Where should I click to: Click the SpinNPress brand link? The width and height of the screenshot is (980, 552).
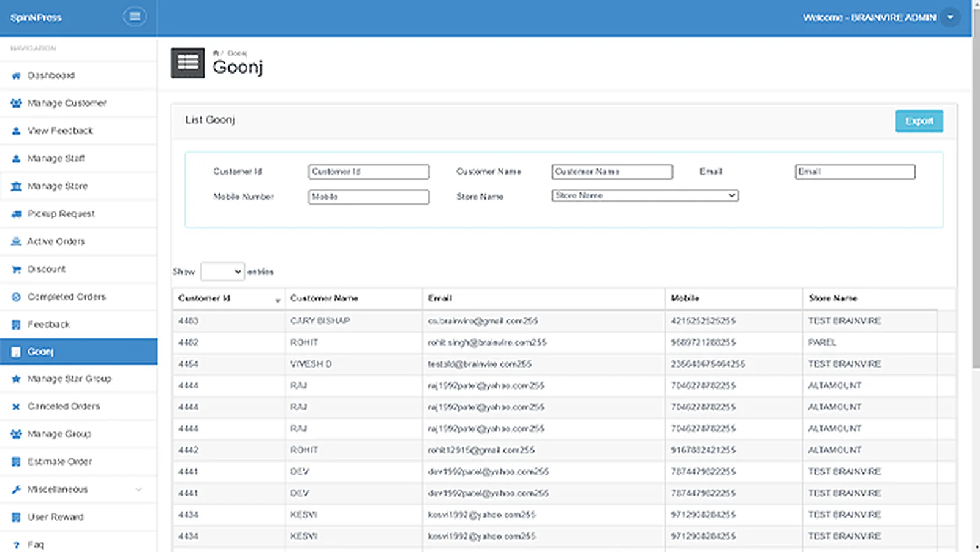pos(36,18)
